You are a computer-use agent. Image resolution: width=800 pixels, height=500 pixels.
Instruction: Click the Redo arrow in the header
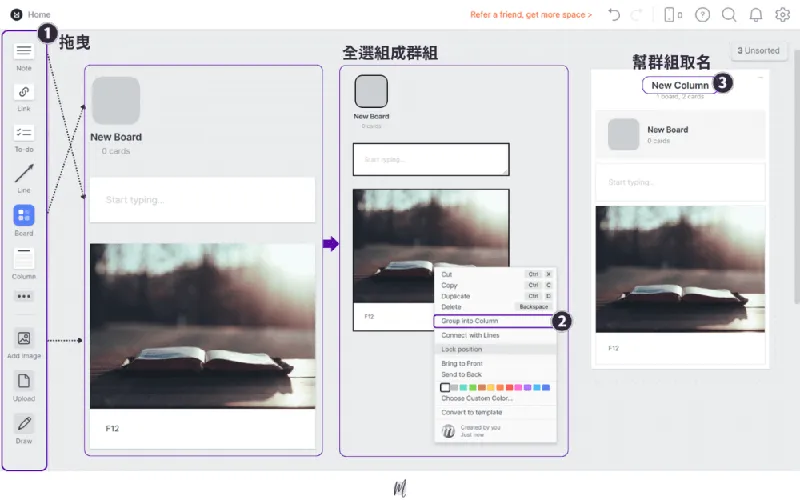tap(636, 14)
